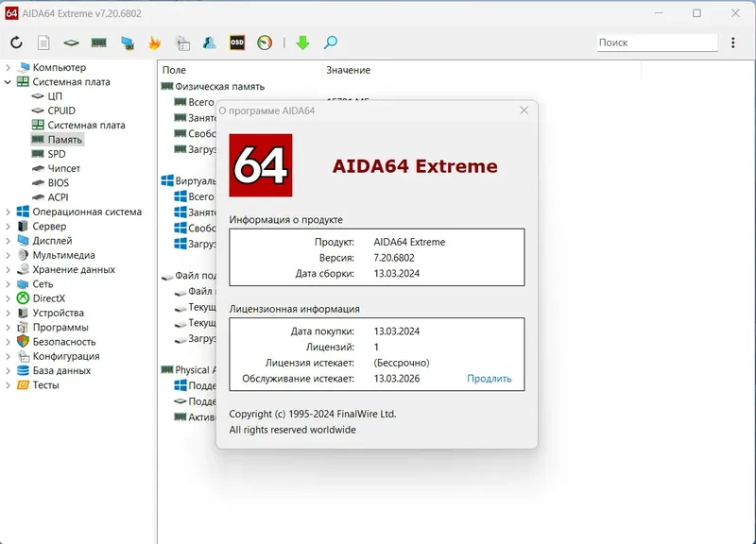Click the DirectX tree label
Viewport: 756px width, 544px height.
(49, 298)
